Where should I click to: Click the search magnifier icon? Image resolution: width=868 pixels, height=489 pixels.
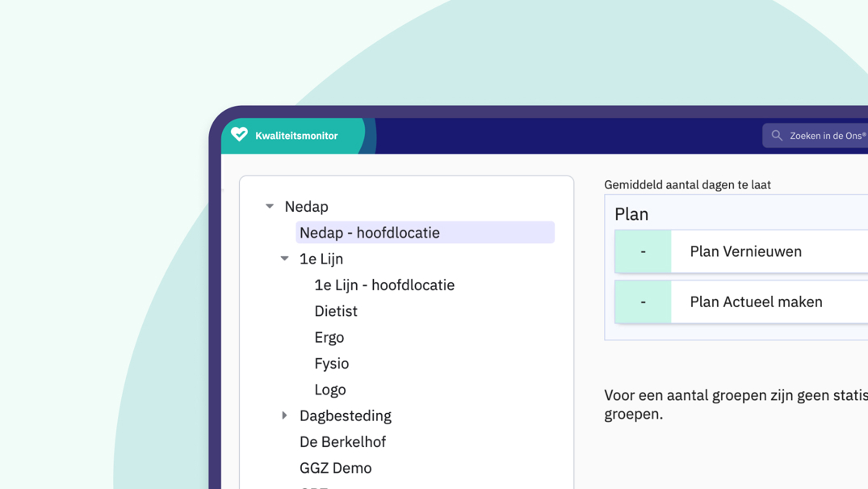pos(776,135)
